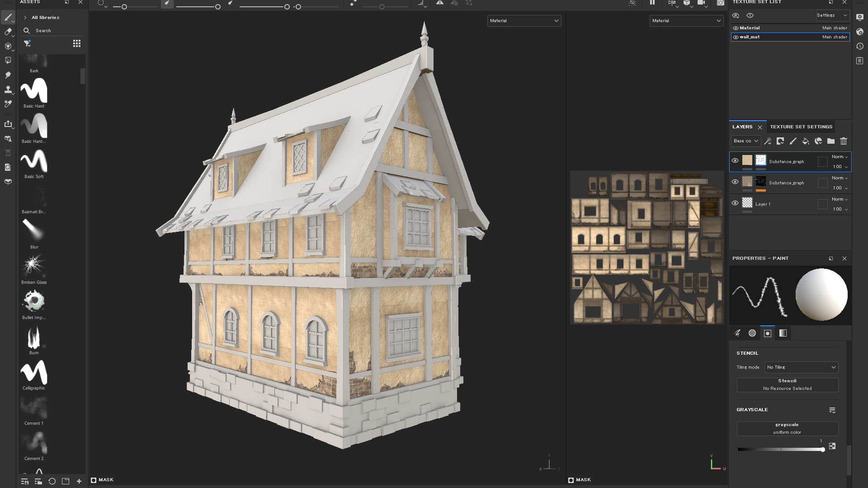
Task: Change blend mode of Layer 1
Action: [840, 199]
